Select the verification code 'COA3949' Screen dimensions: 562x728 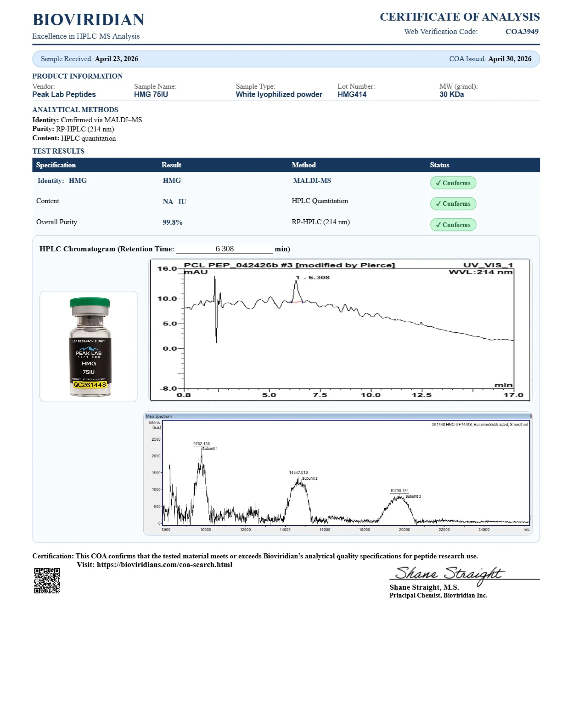click(x=522, y=31)
